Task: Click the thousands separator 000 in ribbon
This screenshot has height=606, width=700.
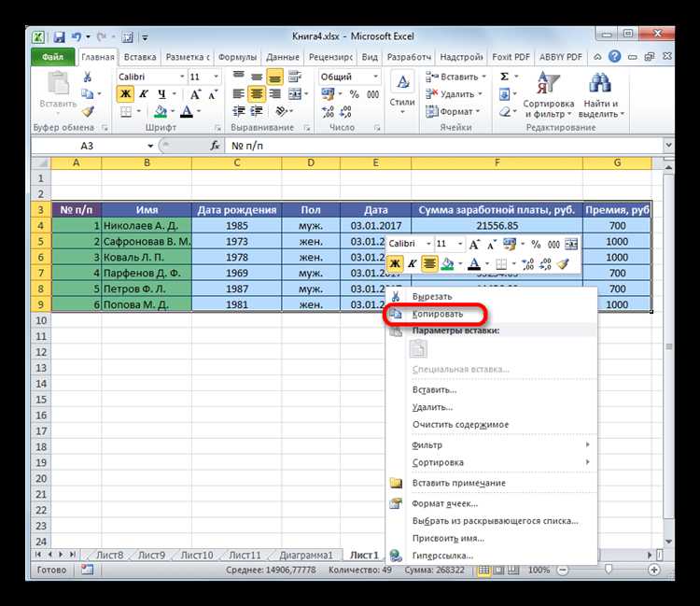Action: click(x=372, y=94)
